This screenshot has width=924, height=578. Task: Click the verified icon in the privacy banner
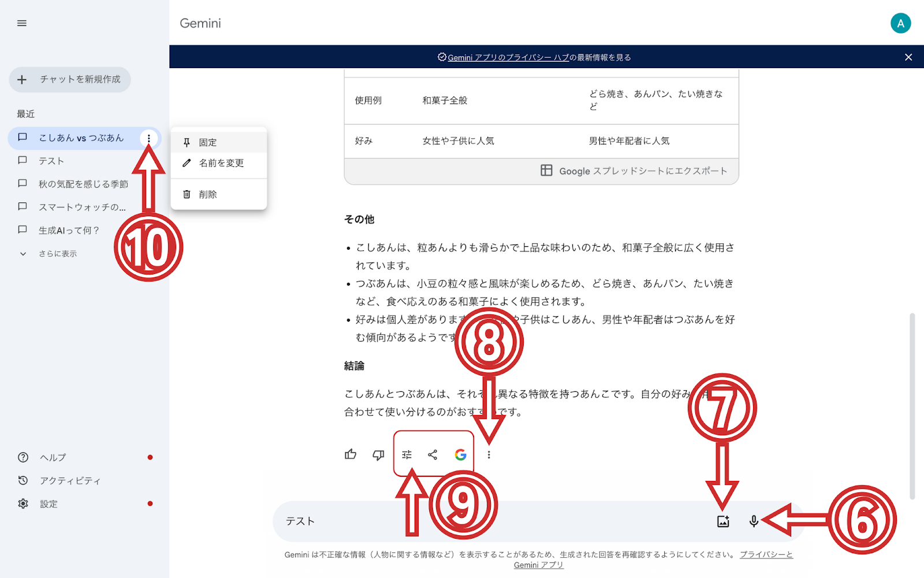442,57
